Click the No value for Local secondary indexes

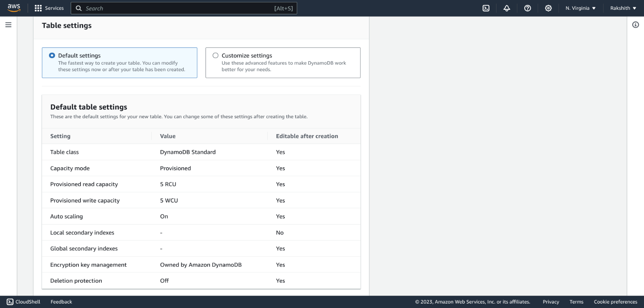pyautogui.click(x=280, y=233)
